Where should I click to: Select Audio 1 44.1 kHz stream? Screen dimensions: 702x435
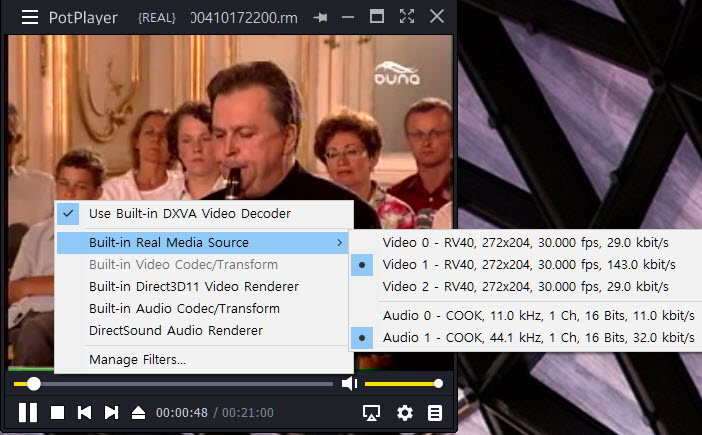525,337
